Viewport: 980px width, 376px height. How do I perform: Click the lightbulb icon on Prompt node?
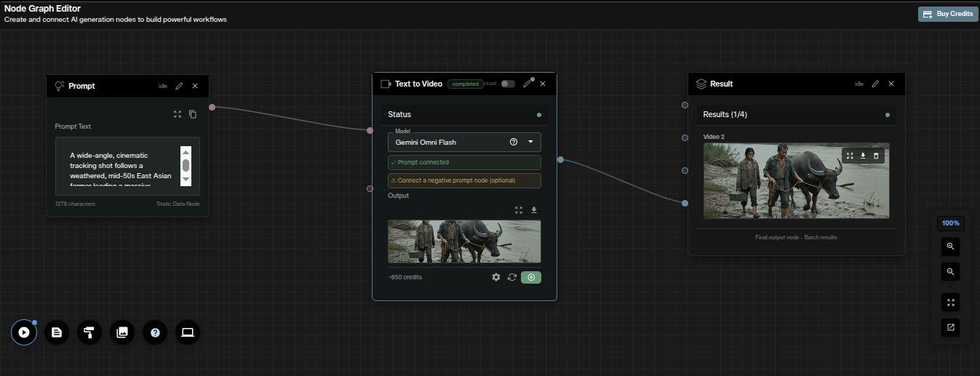click(60, 86)
